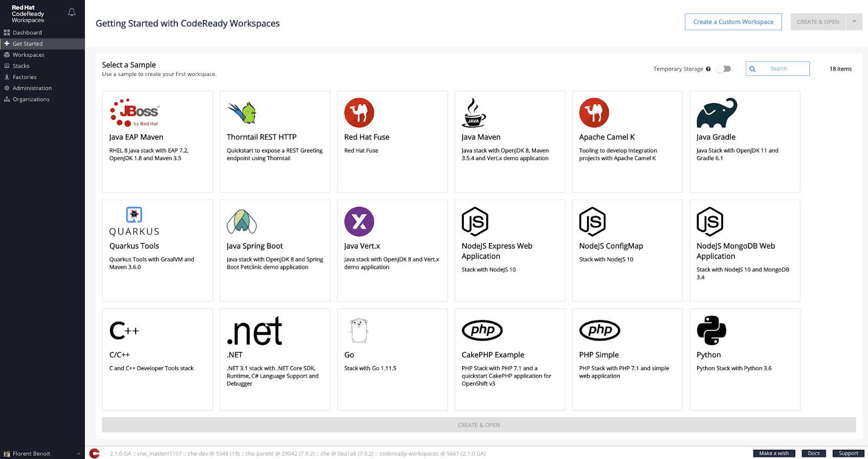Click the JBoss logo for Java EAP Maven
868x459 pixels.
coord(135,112)
